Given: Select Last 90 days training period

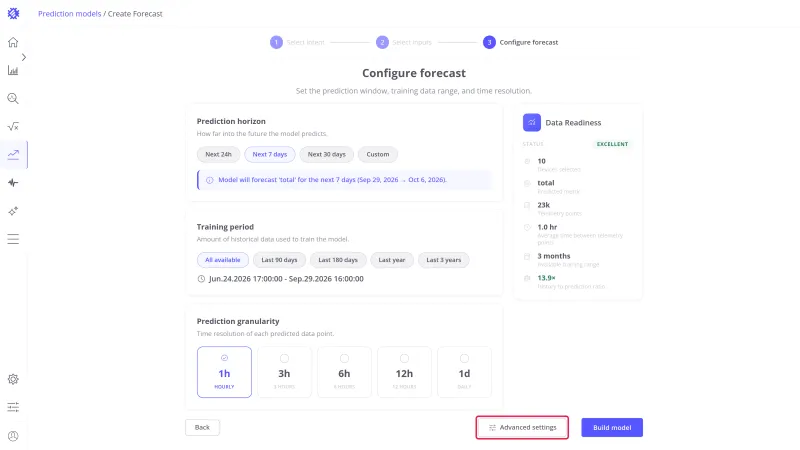Looking at the screenshot, I should (279, 260).
